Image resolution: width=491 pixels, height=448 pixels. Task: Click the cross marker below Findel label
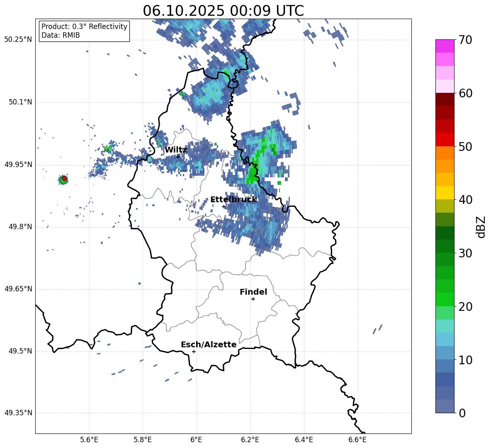(253, 299)
